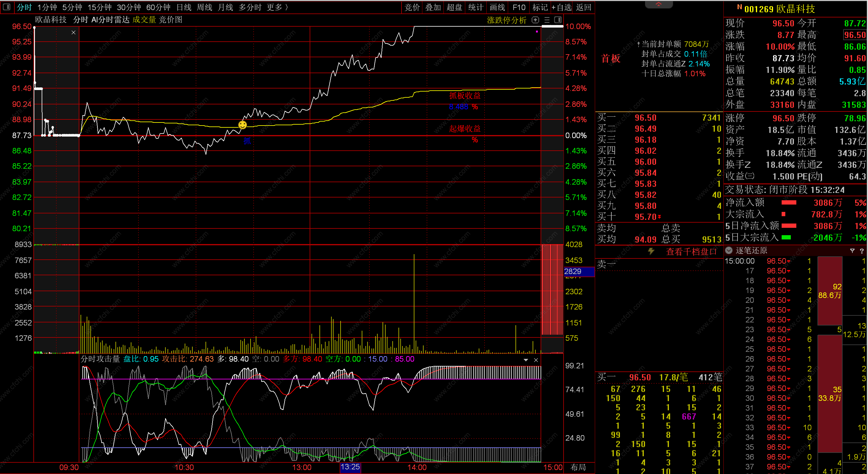Expand the top collapsed panel chevron

659,4
